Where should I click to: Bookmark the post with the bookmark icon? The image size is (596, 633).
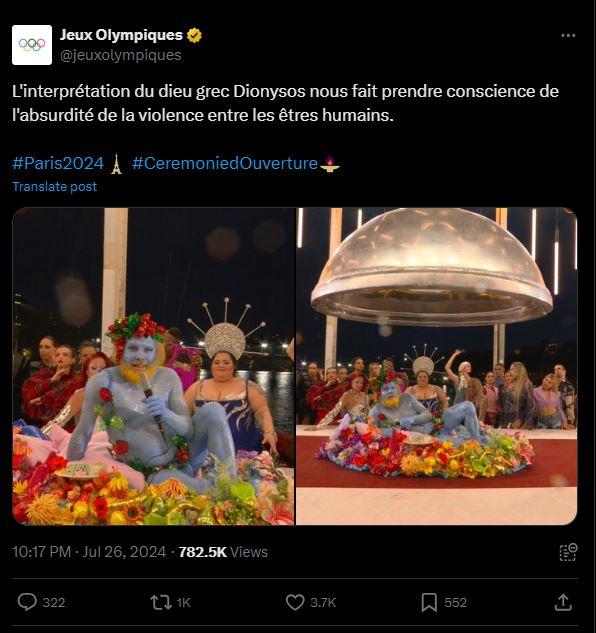point(429,602)
